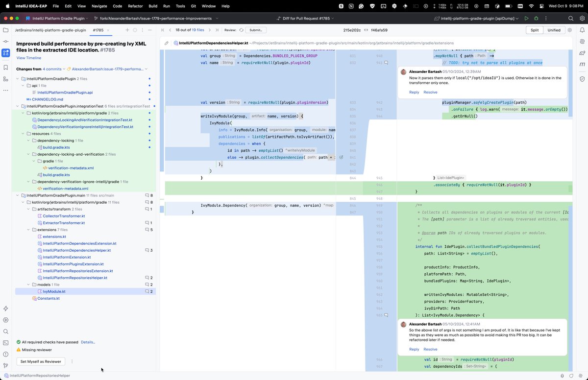The height and width of the screenshot is (380, 588).
Task: Click Set Myself as Reviewer button
Action: point(41,361)
